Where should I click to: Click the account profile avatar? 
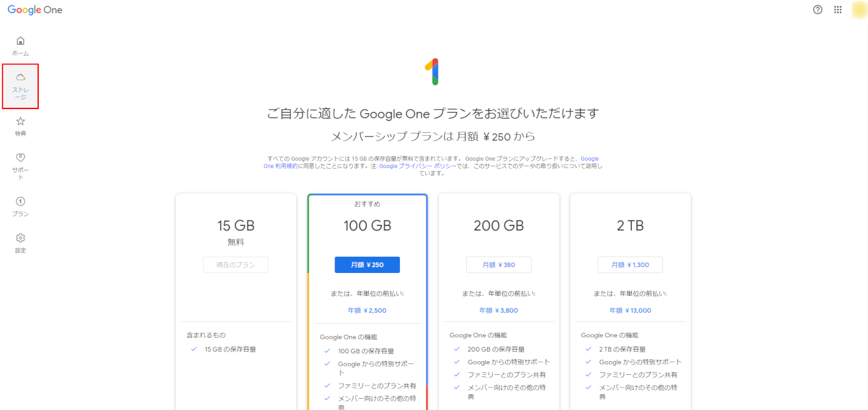[859, 10]
